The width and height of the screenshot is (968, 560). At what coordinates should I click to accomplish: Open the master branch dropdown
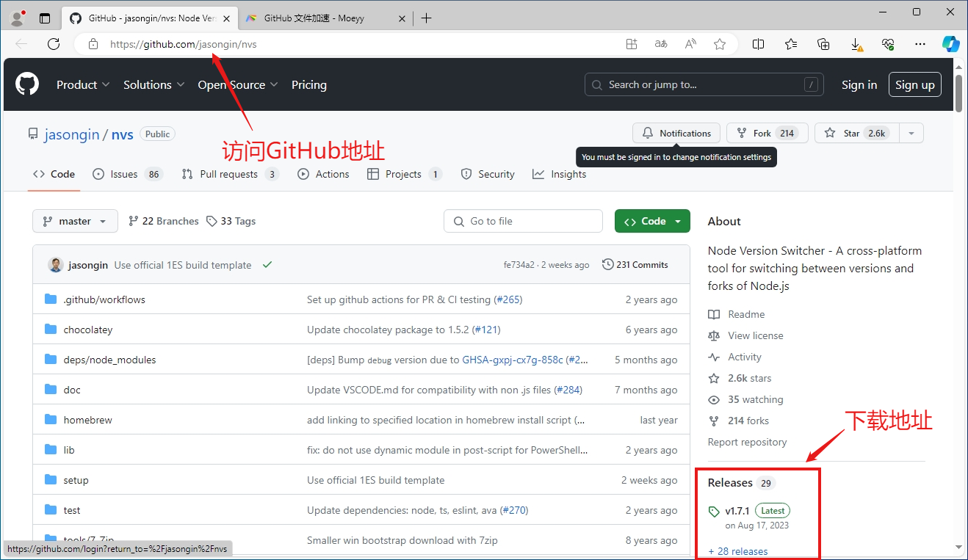75,221
